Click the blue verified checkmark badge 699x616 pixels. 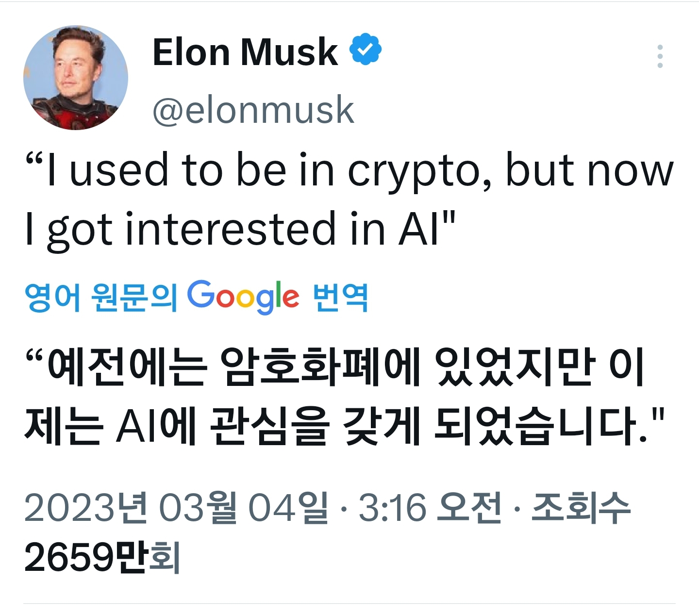pos(366,49)
